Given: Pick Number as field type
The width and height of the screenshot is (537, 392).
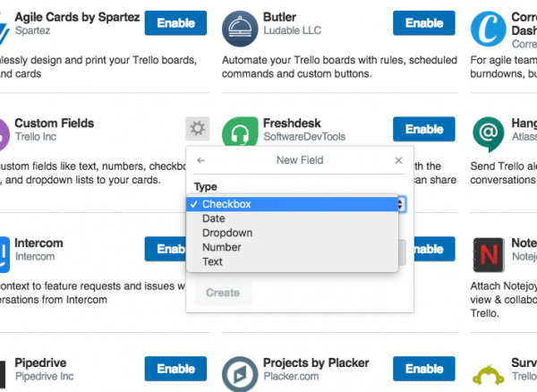Looking at the screenshot, I should (x=292, y=247).
